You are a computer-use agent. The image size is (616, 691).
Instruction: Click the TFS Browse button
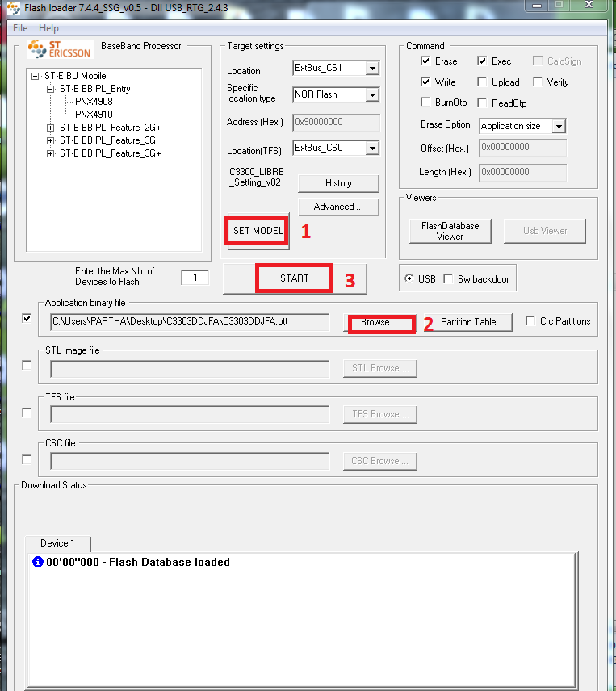click(380, 414)
